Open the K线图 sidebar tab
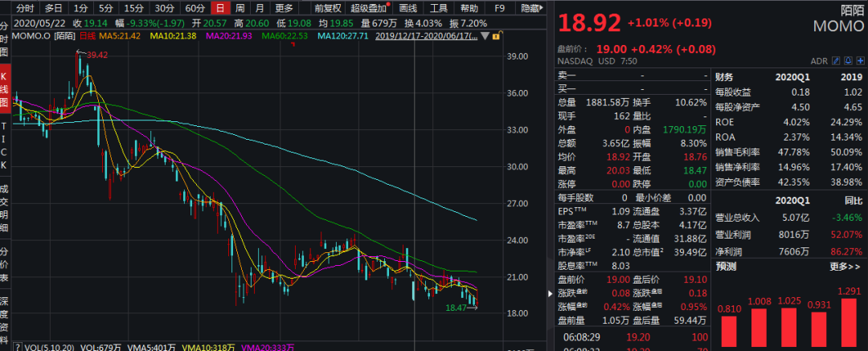 tap(5, 90)
